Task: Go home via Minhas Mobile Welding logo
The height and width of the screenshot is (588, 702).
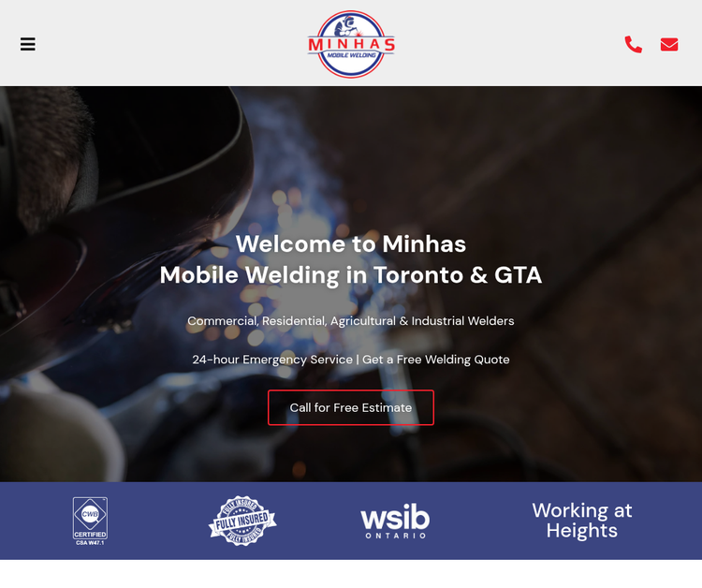Action: (x=351, y=44)
